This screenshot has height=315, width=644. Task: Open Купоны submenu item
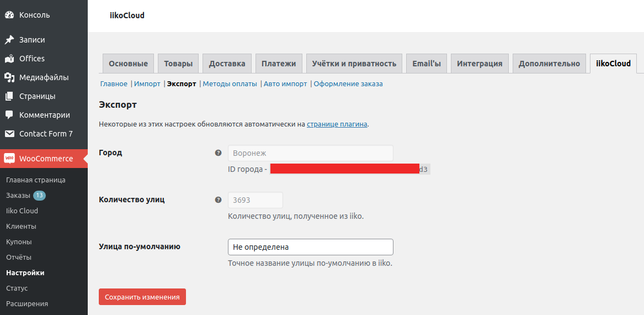coord(19,242)
